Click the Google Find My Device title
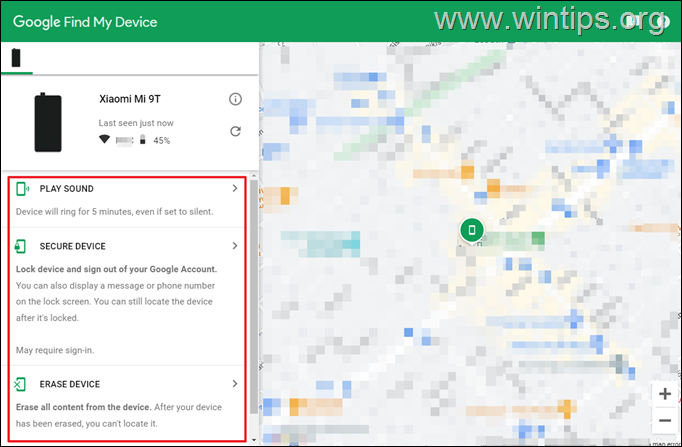Image resolution: width=682 pixels, height=447 pixels. point(85,22)
